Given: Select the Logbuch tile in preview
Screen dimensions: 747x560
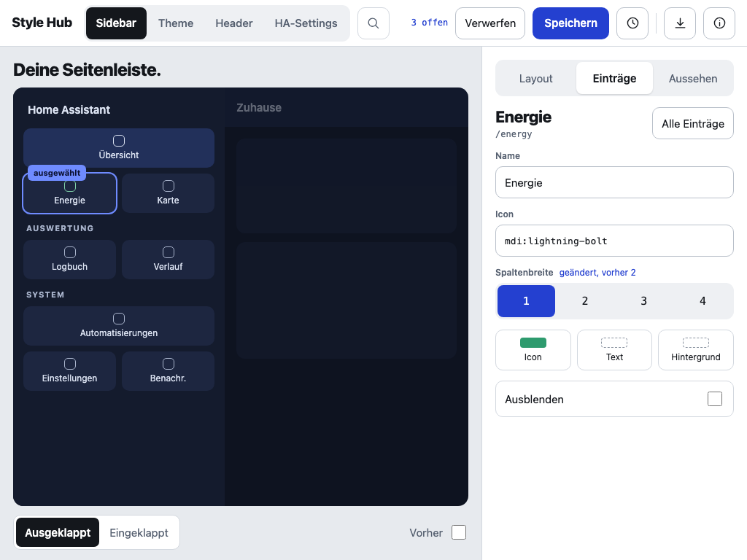Looking at the screenshot, I should pyautogui.click(x=69, y=260).
